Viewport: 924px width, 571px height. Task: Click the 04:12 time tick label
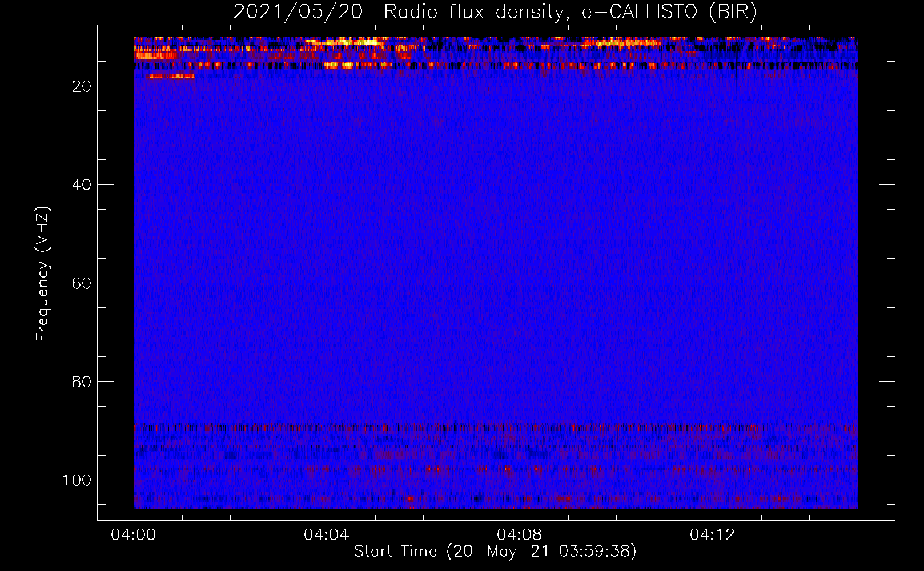tap(713, 535)
